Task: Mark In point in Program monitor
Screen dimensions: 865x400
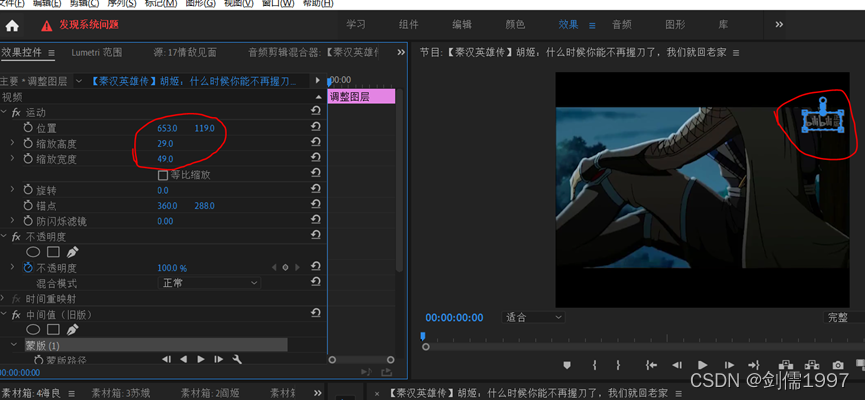Action: pyautogui.click(x=595, y=365)
